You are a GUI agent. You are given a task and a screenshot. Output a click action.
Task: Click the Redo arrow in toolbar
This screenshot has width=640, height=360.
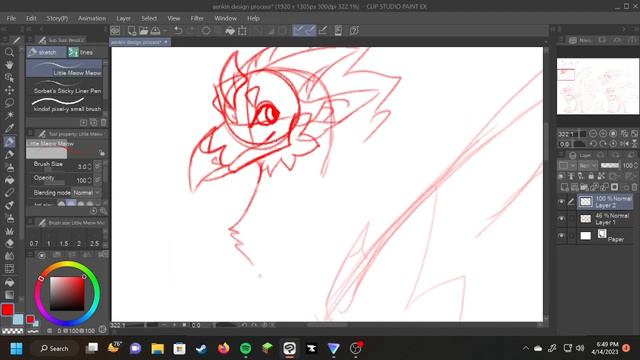click(x=190, y=31)
